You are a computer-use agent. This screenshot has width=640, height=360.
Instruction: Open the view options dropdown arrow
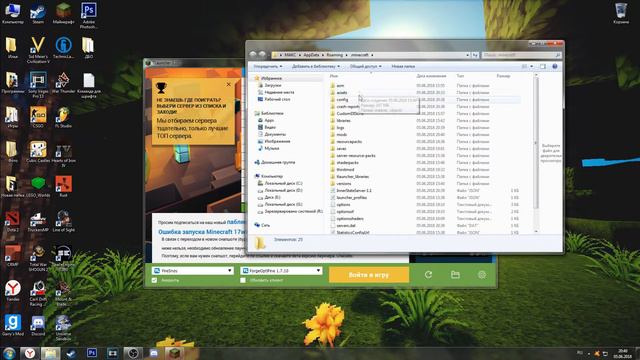[x=531, y=66]
